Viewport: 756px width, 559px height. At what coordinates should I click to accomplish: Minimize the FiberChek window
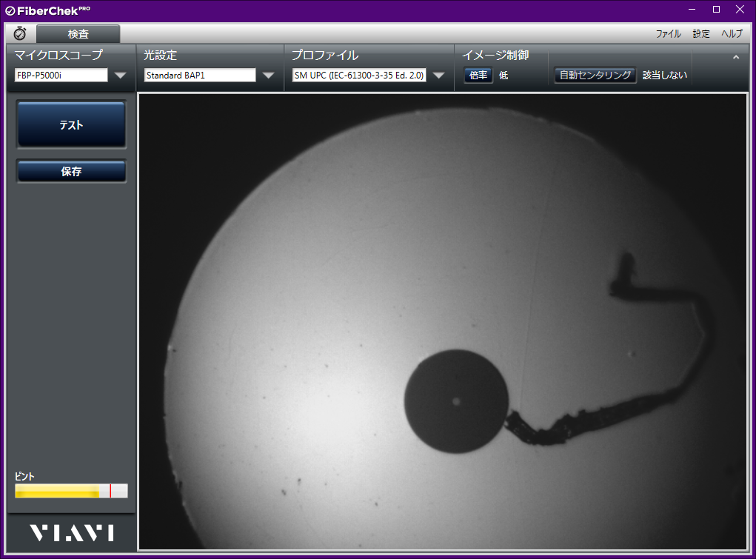(692, 10)
